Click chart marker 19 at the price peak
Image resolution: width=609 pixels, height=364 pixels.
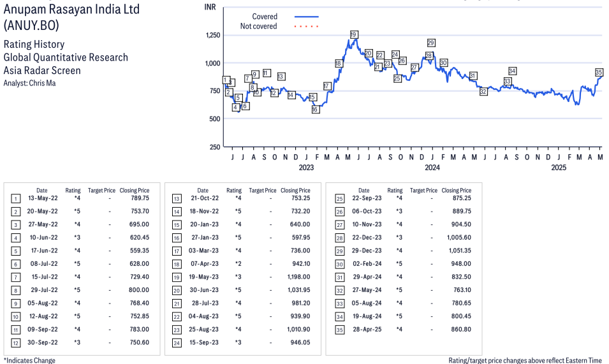[x=353, y=34]
